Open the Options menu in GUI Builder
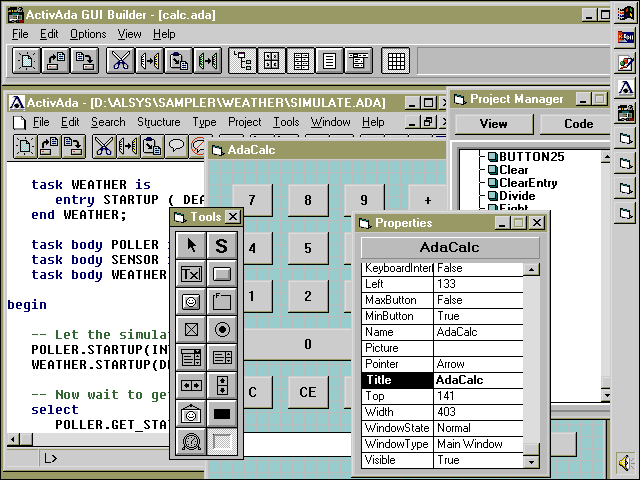This screenshot has height=480, width=640. (87, 34)
